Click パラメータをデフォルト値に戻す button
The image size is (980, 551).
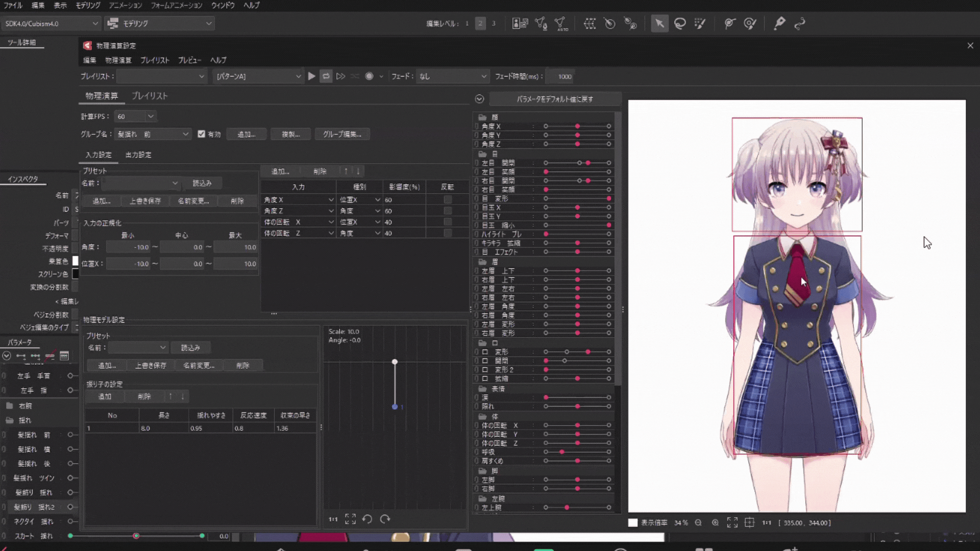(555, 99)
